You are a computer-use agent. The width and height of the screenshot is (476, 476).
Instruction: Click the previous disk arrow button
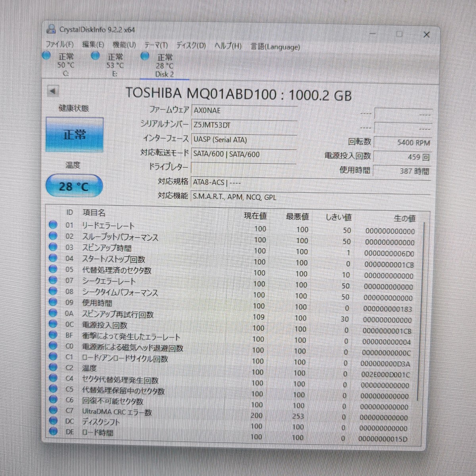(x=53, y=91)
